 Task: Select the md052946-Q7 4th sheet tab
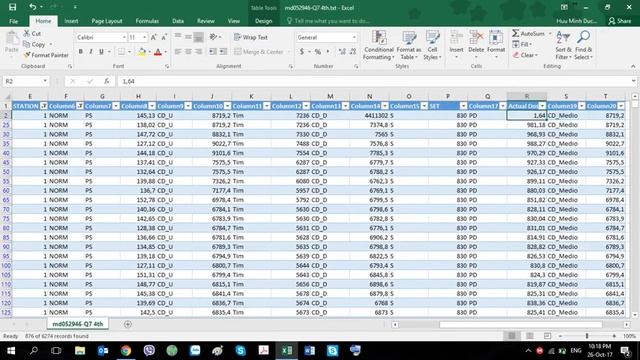tap(78, 324)
